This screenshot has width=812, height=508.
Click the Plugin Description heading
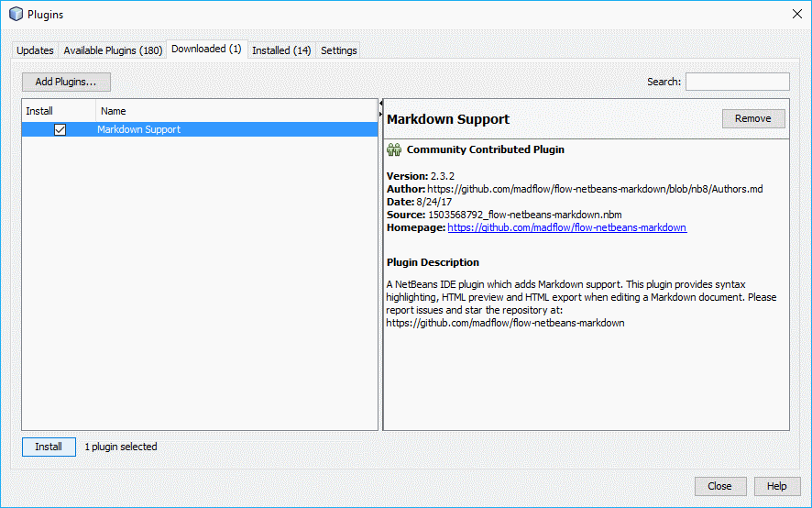click(433, 262)
